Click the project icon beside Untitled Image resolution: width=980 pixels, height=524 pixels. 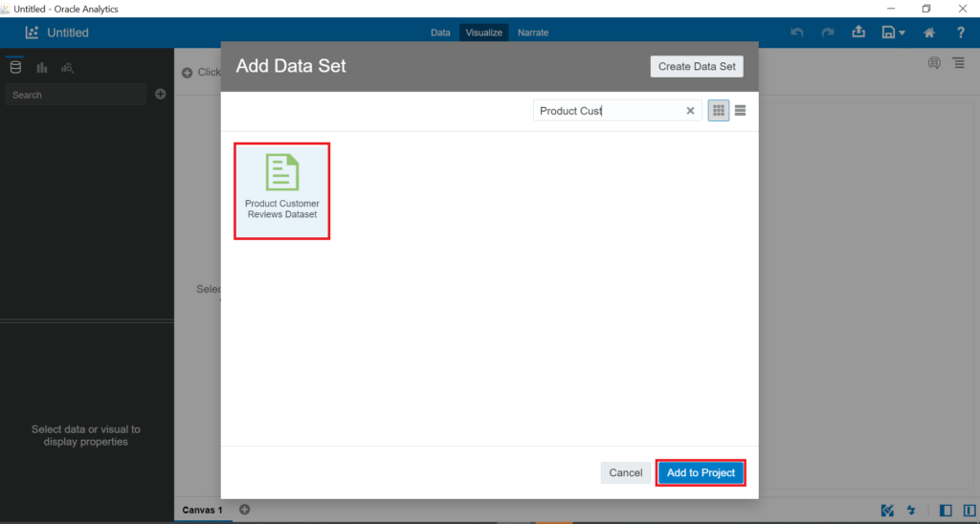(x=32, y=33)
